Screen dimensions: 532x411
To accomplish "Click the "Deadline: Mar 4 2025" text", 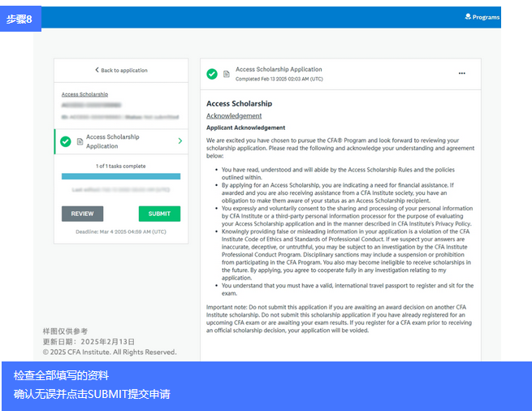I will coord(121,231).
